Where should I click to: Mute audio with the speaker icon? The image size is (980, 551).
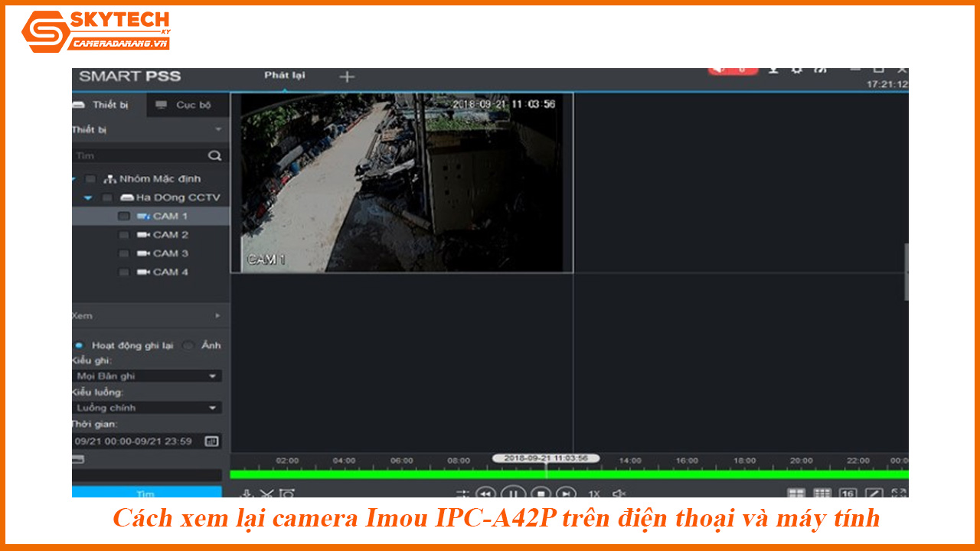point(619,494)
